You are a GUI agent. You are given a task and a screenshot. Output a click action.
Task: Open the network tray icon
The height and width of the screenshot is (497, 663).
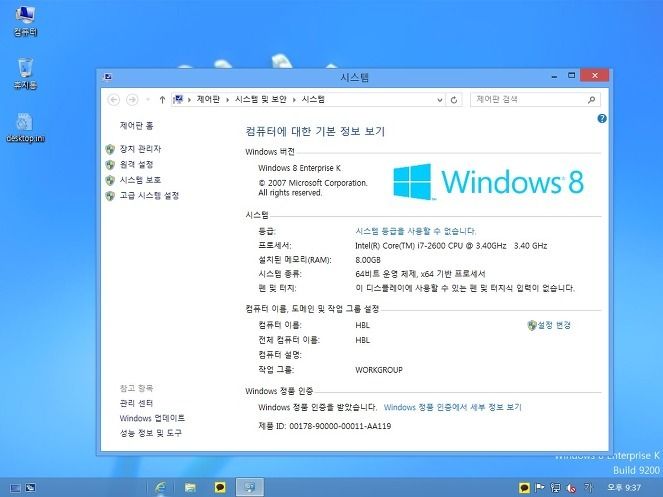[555, 488]
